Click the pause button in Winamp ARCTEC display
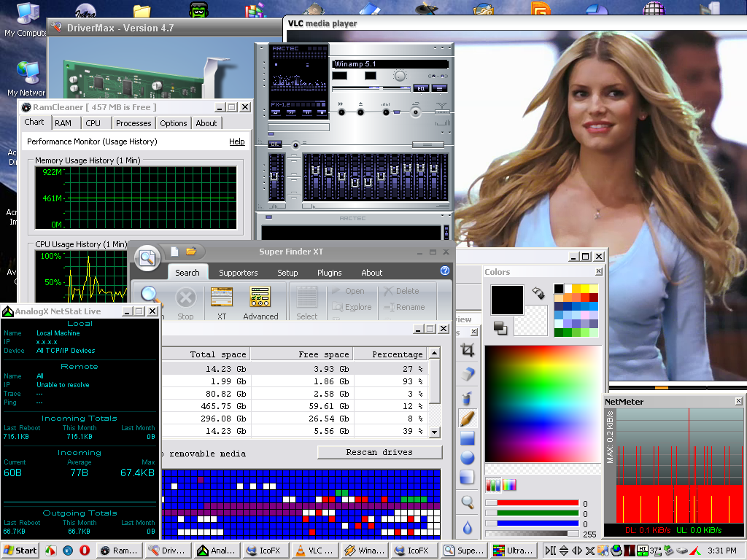Image resolution: width=747 pixels, height=560 pixels. [x=307, y=113]
